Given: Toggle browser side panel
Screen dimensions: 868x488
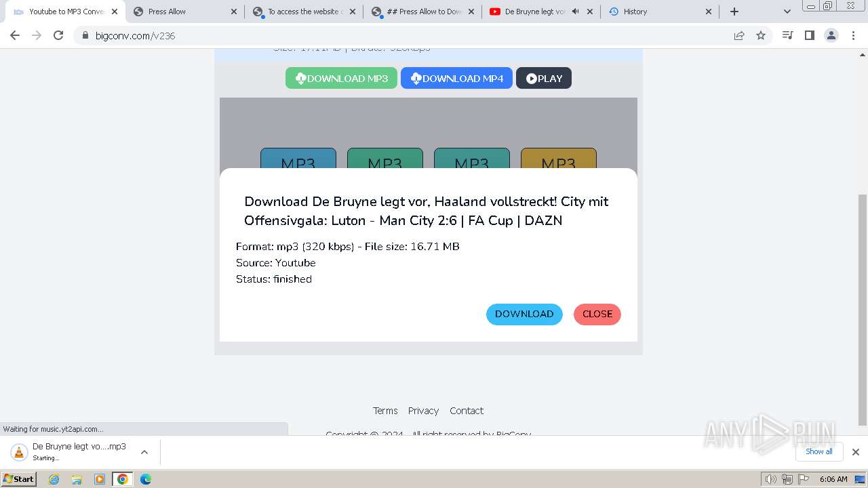Looking at the screenshot, I should [x=809, y=35].
